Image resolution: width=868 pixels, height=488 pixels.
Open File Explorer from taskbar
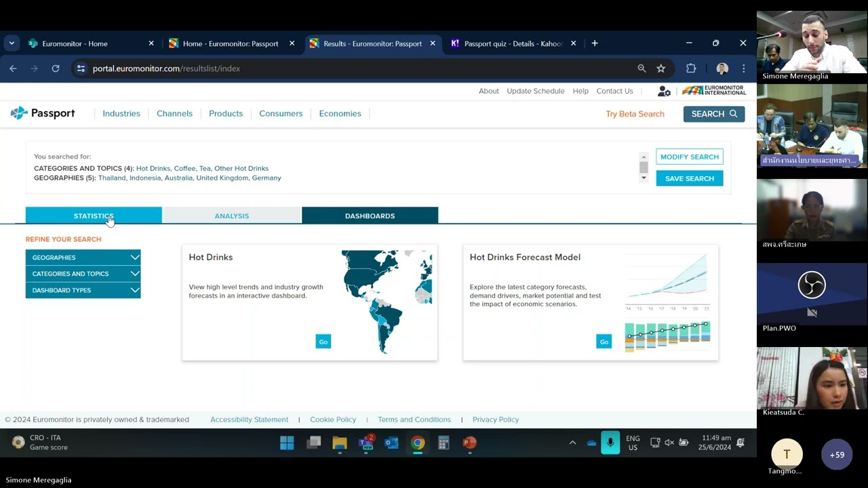click(x=340, y=443)
